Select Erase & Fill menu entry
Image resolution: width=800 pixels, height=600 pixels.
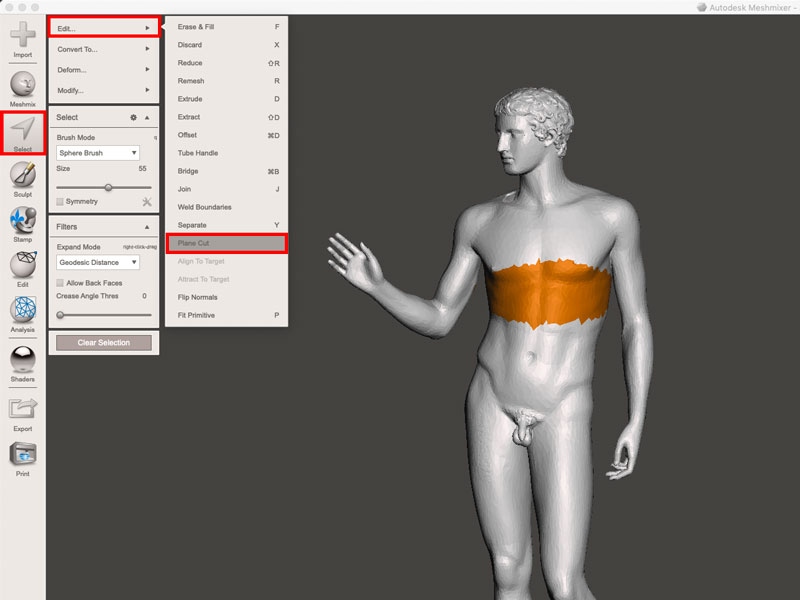(227, 27)
